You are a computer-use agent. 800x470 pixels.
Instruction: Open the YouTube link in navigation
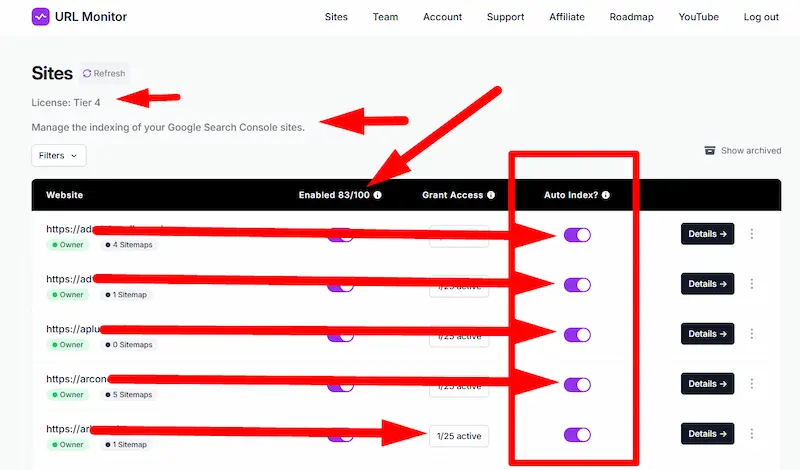coord(698,17)
